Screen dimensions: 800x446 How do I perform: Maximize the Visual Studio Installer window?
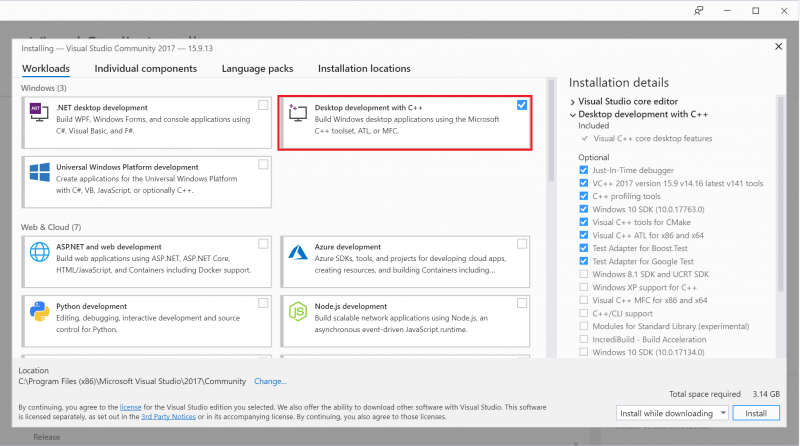[x=756, y=11]
